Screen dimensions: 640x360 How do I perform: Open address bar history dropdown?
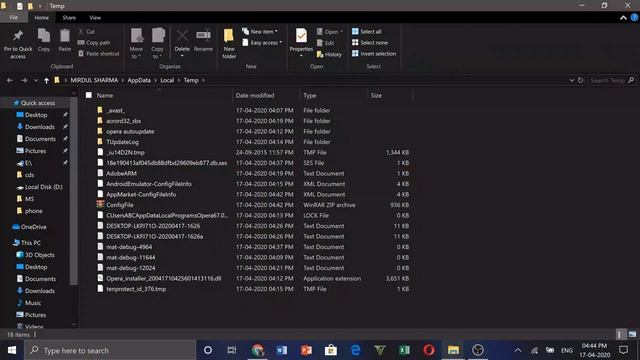571,80
